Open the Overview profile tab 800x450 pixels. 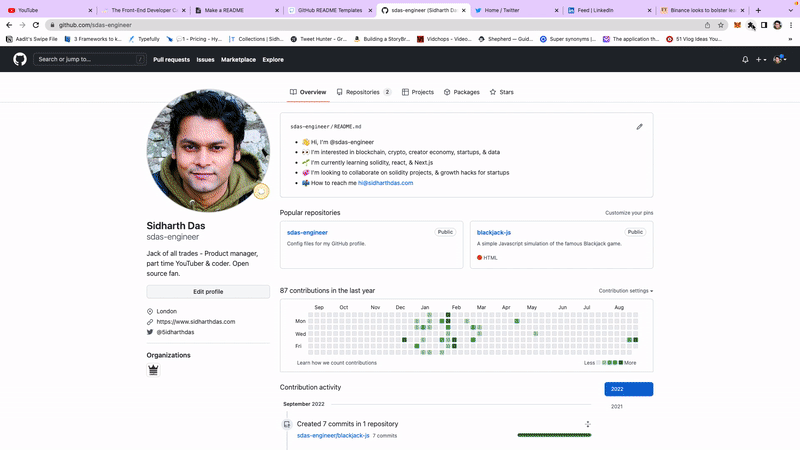[x=308, y=92]
